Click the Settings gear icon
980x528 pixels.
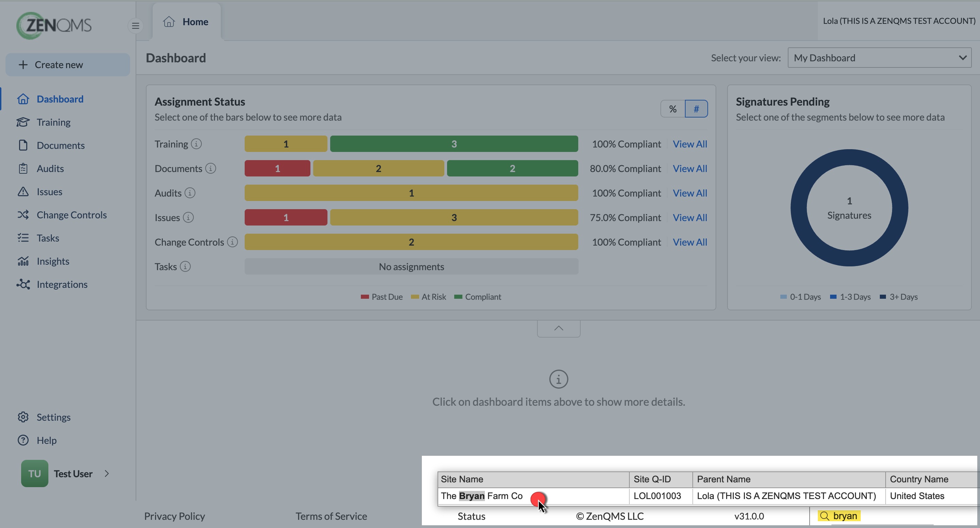coord(23,417)
